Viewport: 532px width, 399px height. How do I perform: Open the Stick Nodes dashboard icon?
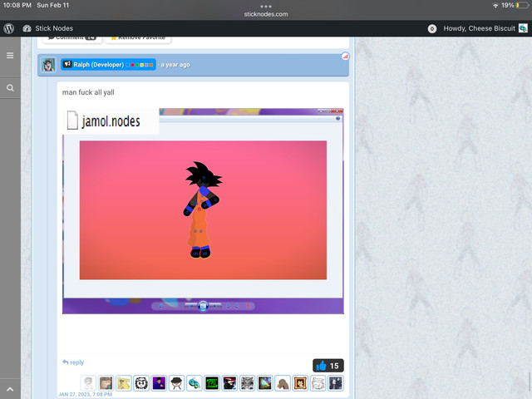27,28
